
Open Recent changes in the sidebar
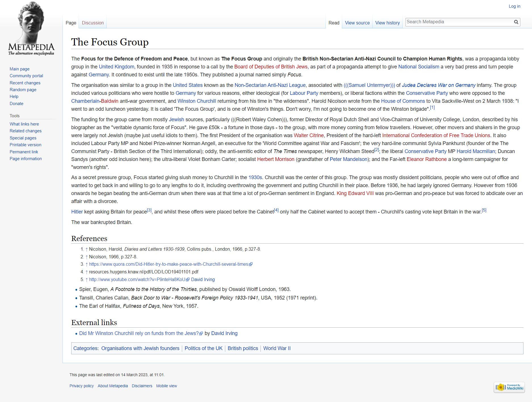[x=25, y=83]
